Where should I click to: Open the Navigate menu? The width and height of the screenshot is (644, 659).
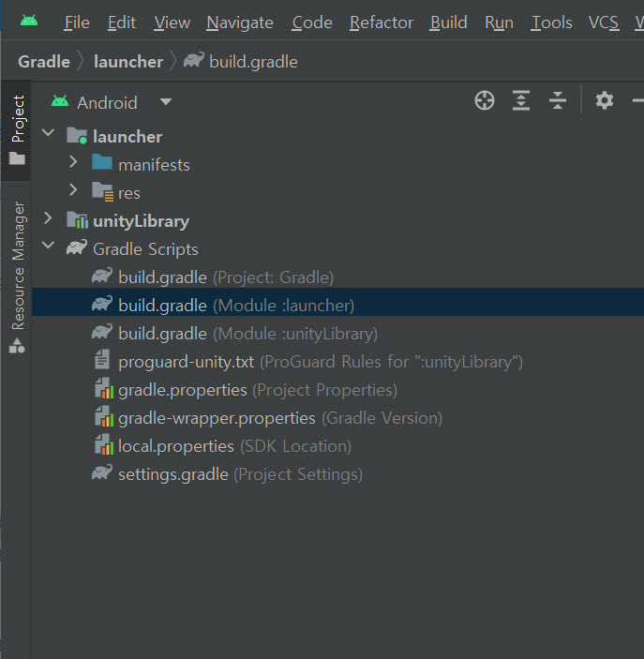coord(240,22)
